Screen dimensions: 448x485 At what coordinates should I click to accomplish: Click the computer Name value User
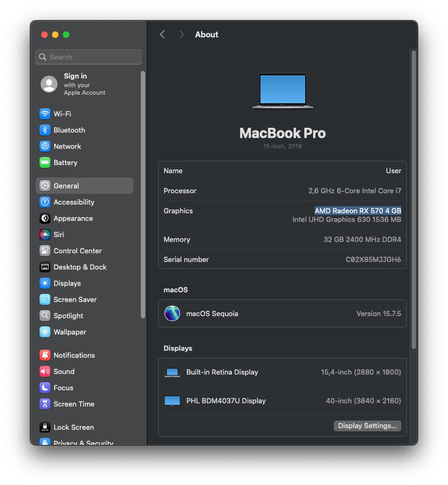point(393,171)
